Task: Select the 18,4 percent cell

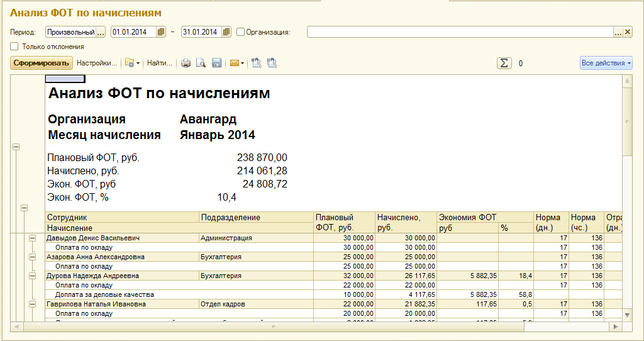Action: tap(516, 276)
